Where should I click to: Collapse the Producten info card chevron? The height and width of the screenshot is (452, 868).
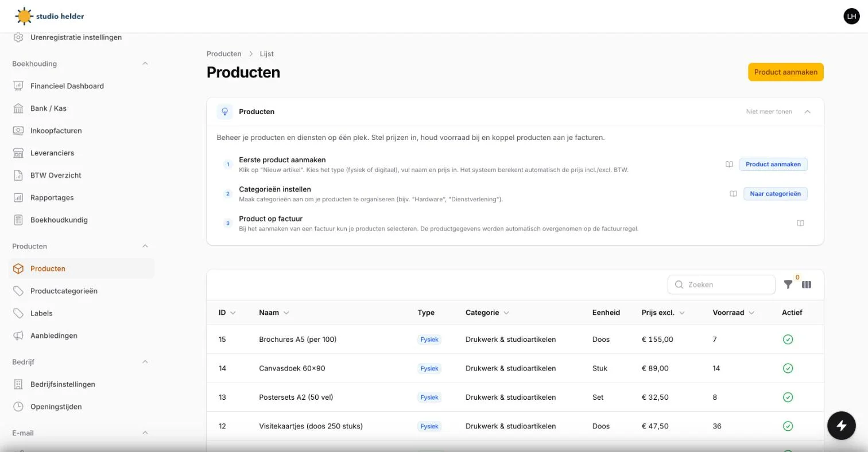coord(808,112)
